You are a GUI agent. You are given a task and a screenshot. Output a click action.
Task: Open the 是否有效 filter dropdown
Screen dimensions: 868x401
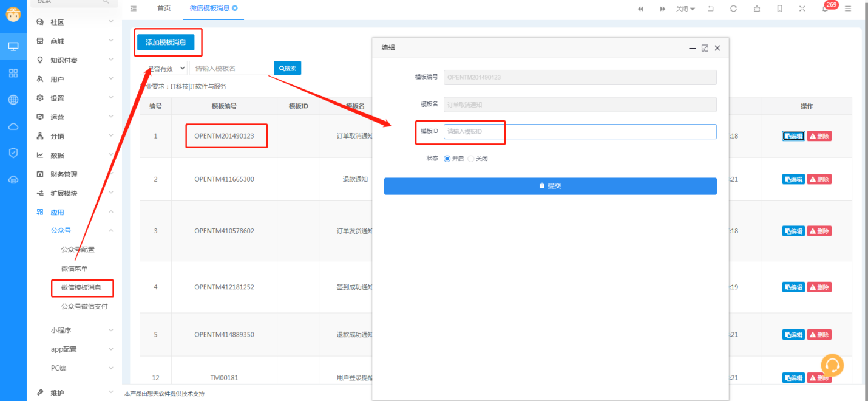(x=163, y=68)
